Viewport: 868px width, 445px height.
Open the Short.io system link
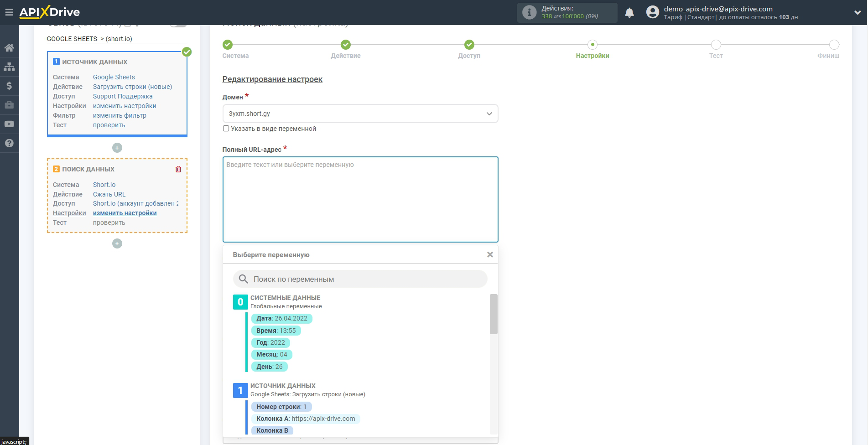click(104, 185)
